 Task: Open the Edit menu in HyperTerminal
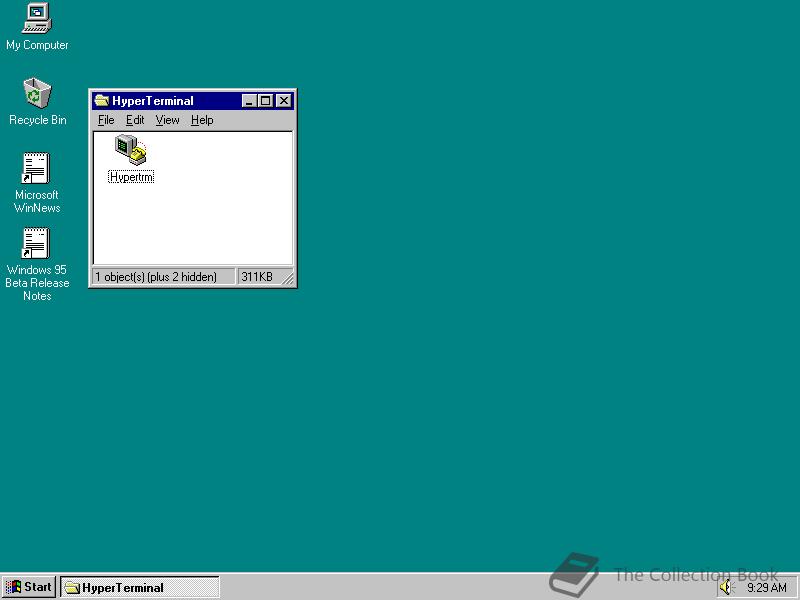pyautogui.click(x=135, y=120)
